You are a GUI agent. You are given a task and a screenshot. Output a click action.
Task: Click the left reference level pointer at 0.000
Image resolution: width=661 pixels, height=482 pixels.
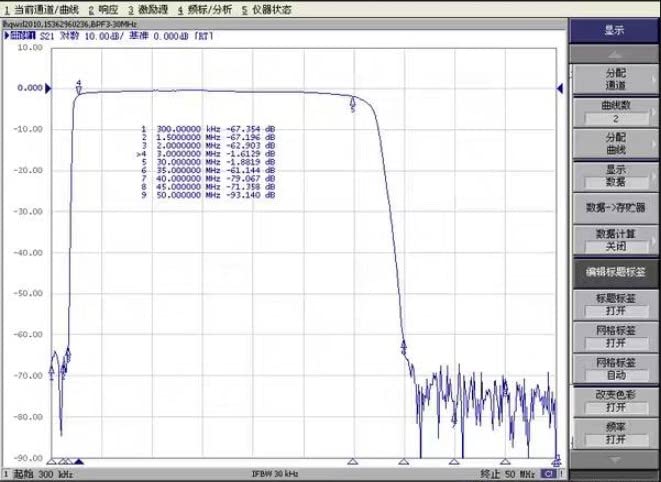[48, 88]
